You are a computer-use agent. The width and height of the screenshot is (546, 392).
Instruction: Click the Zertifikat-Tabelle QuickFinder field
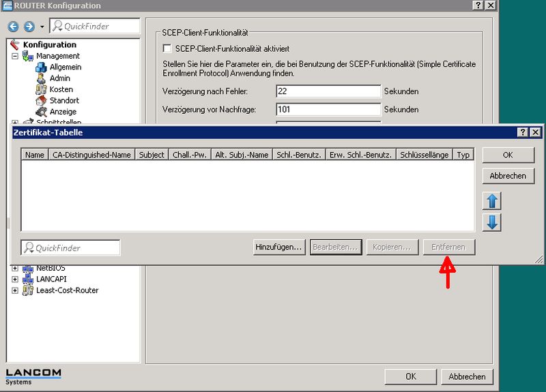(71, 247)
